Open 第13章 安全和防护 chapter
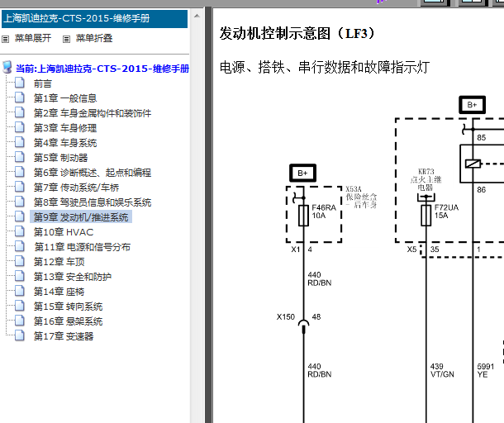Screen dimensions: 504x423 73,277
